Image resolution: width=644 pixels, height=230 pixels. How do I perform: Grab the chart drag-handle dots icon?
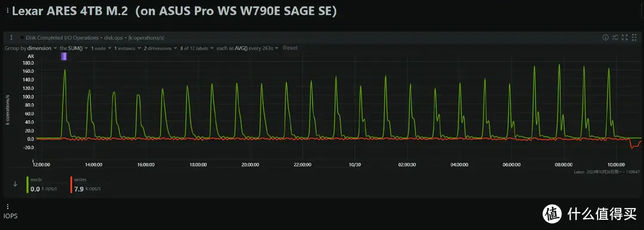coord(634,38)
